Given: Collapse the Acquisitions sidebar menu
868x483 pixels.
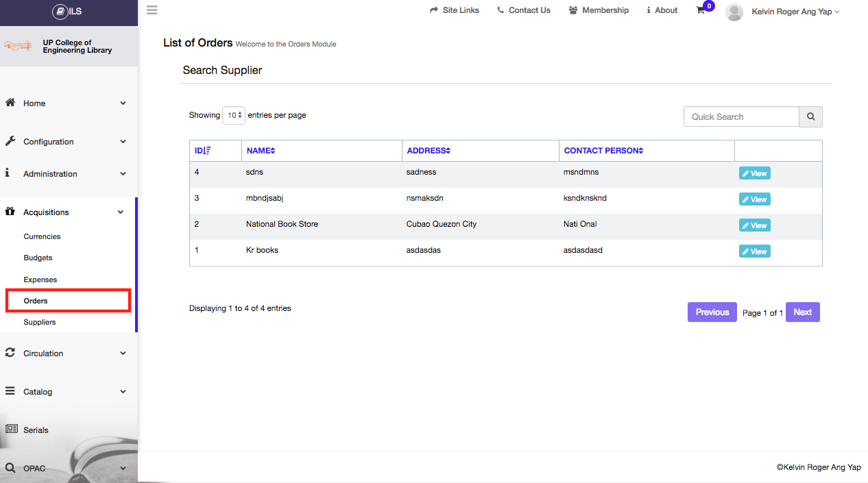Looking at the screenshot, I should 66,212.
